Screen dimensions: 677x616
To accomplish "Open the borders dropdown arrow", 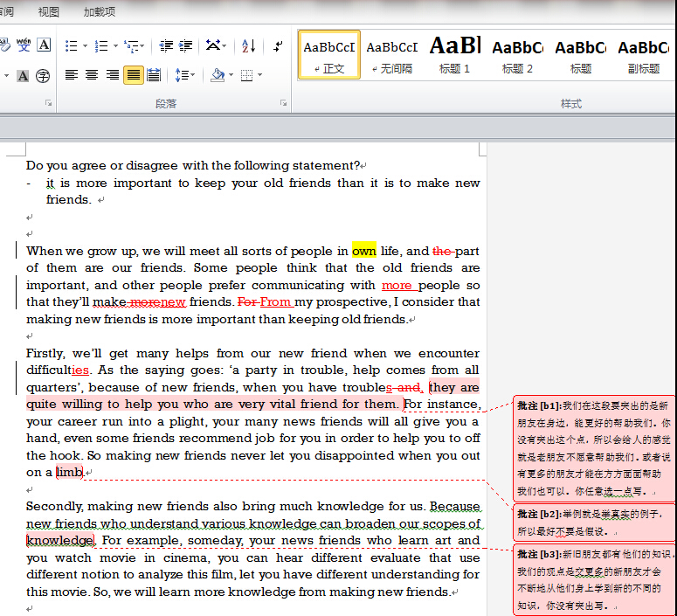I will [260, 75].
